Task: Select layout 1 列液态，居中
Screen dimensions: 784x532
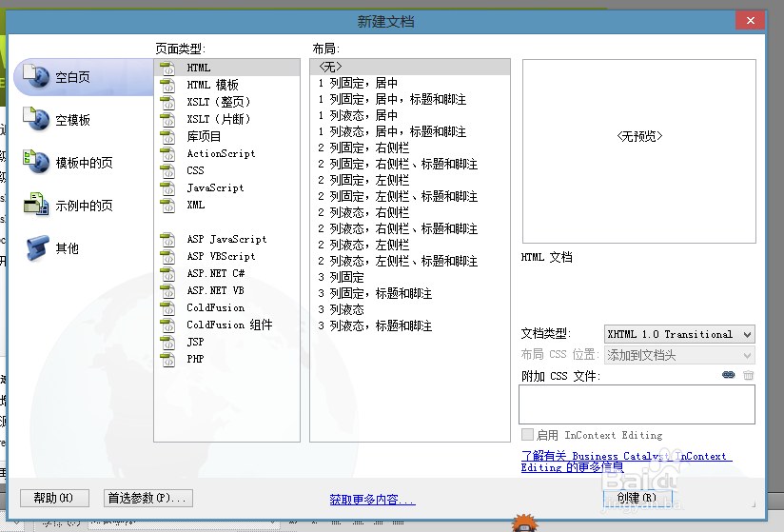Action: 410,115
